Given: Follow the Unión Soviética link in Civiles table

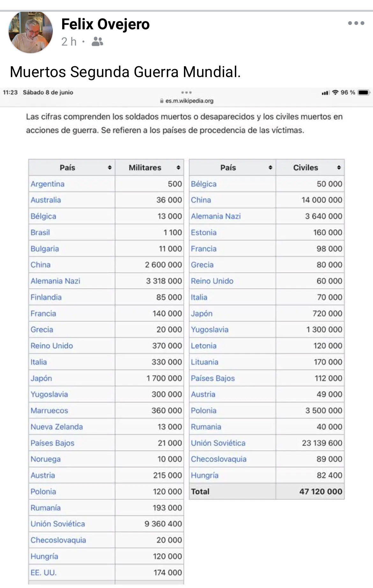Looking at the screenshot, I should (x=218, y=443).
